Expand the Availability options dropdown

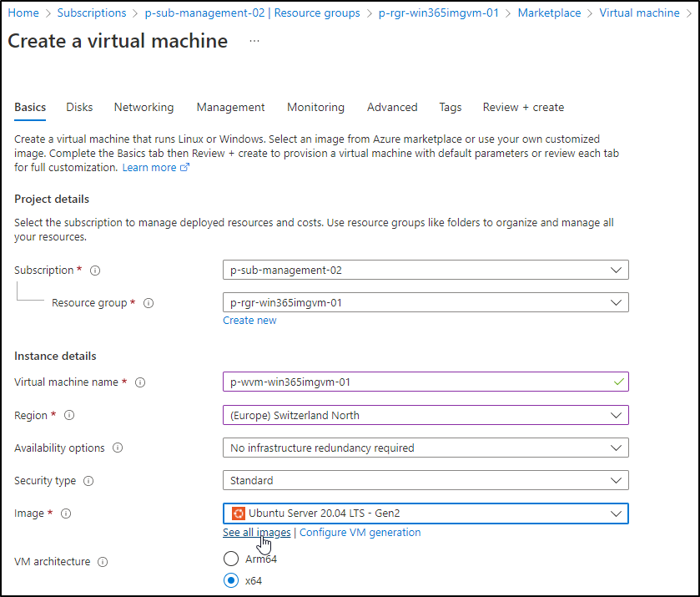click(426, 448)
